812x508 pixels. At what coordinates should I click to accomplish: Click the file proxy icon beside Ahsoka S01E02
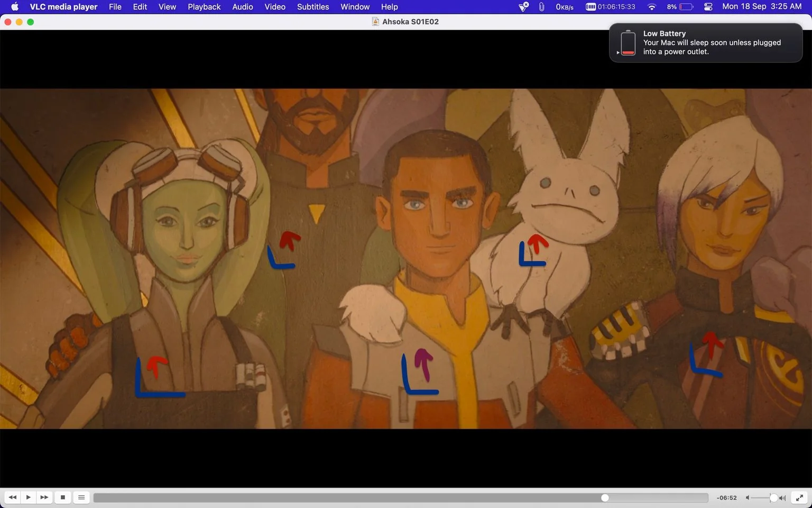(x=375, y=22)
